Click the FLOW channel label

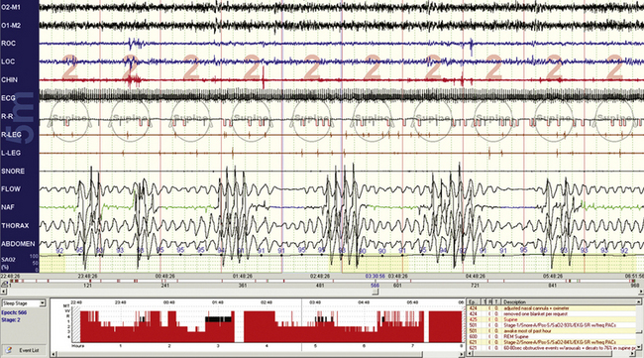pos(11,189)
